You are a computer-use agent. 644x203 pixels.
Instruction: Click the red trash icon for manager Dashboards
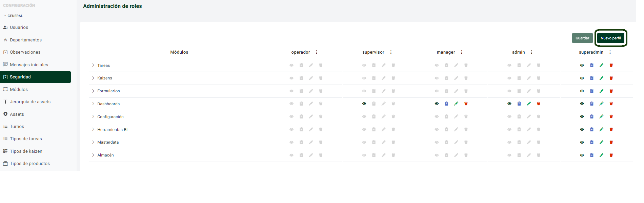click(x=466, y=104)
